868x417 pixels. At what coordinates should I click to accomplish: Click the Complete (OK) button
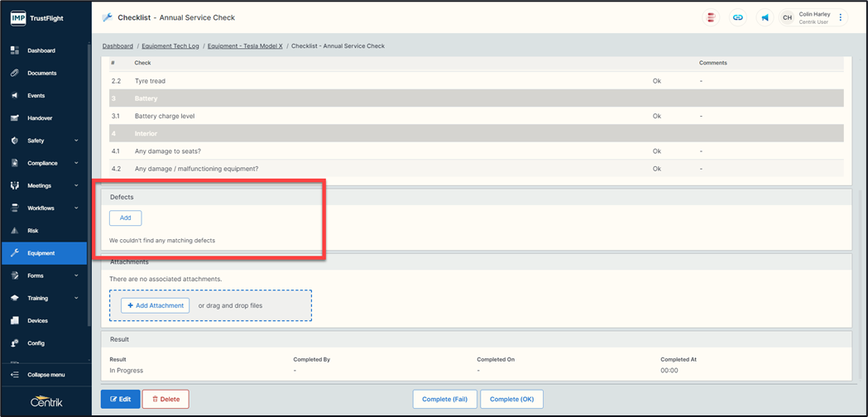(511, 399)
